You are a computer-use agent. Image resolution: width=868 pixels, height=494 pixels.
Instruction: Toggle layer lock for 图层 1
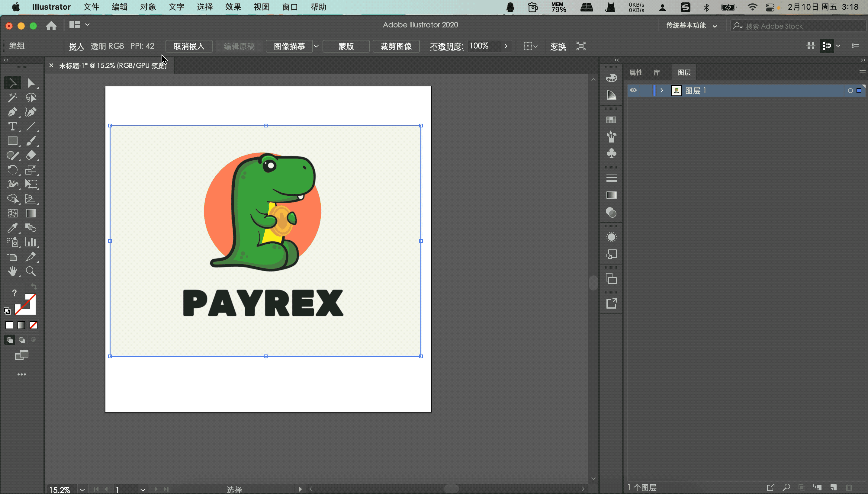[648, 90]
